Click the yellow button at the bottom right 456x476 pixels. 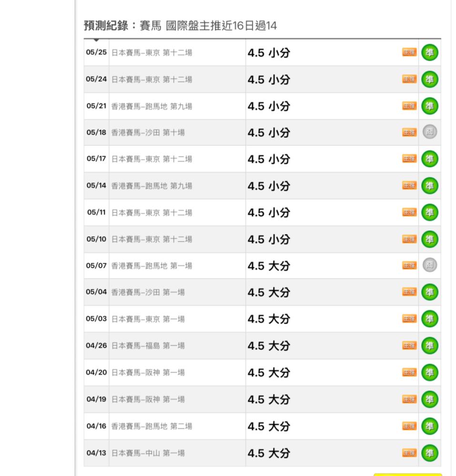[407, 475]
